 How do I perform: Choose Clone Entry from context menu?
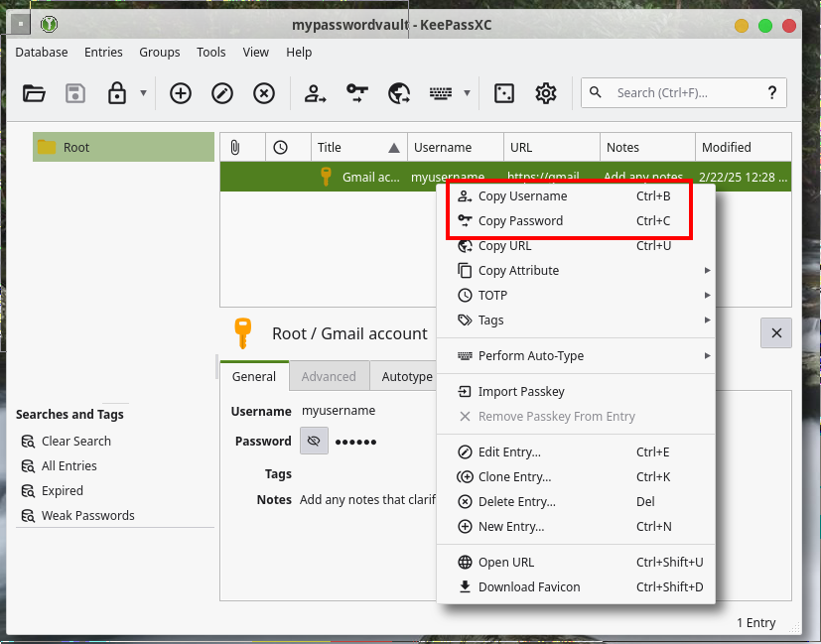[x=576, y=476]
